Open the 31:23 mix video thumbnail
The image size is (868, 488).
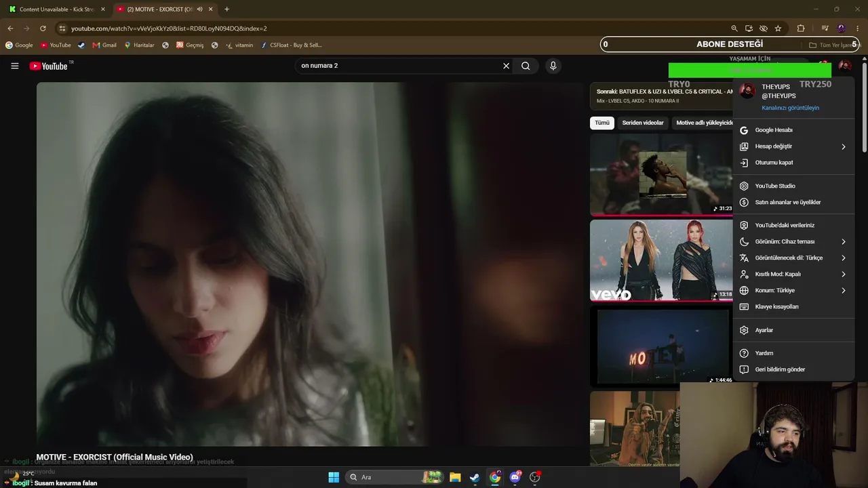pyautogui.click(x=661, y=175)
